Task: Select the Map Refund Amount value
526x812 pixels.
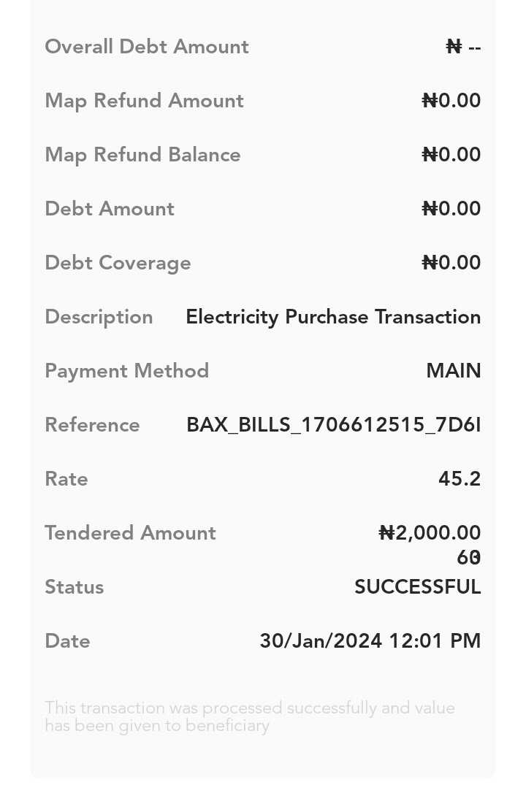Action: click(x=451, y=101)
